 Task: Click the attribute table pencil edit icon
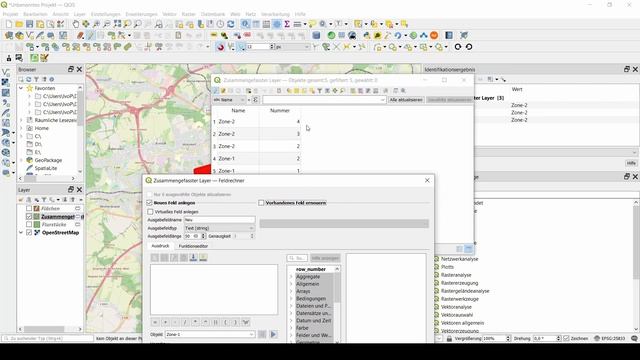click(x=216, y=91)
